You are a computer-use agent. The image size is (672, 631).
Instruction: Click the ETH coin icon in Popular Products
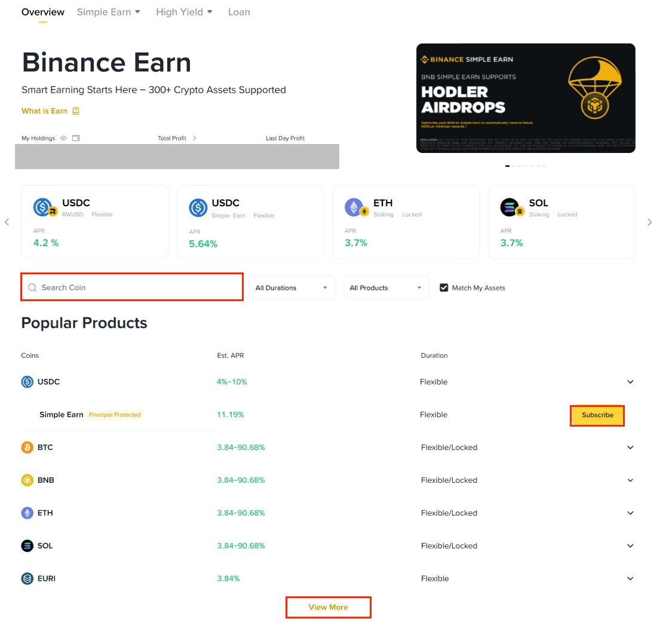tap(27, 513)
